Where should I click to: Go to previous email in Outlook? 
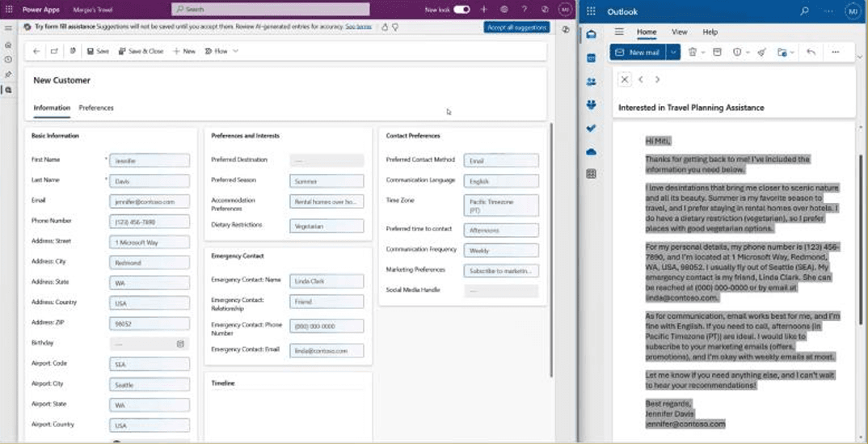click(x=640, y=79)
